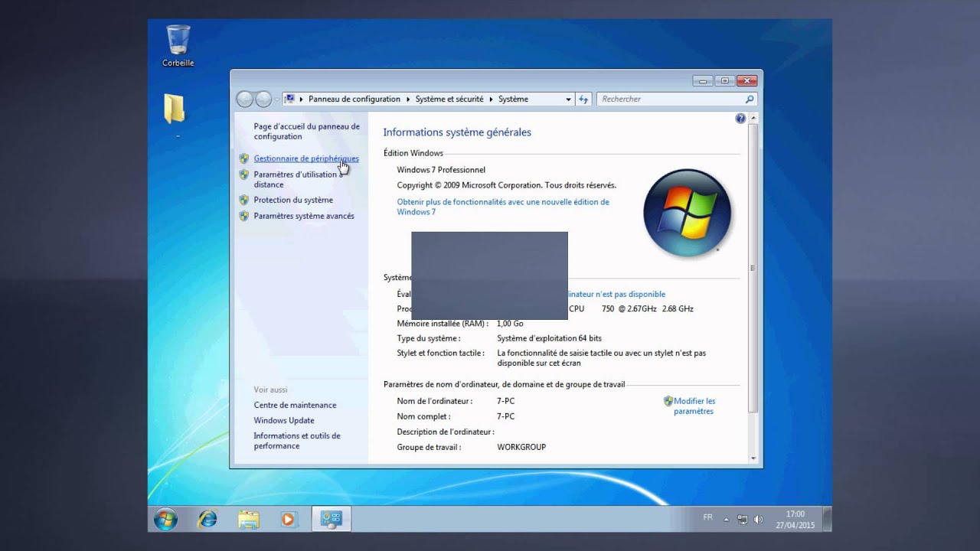Click Informations système générales heading

tap(457, 132)
